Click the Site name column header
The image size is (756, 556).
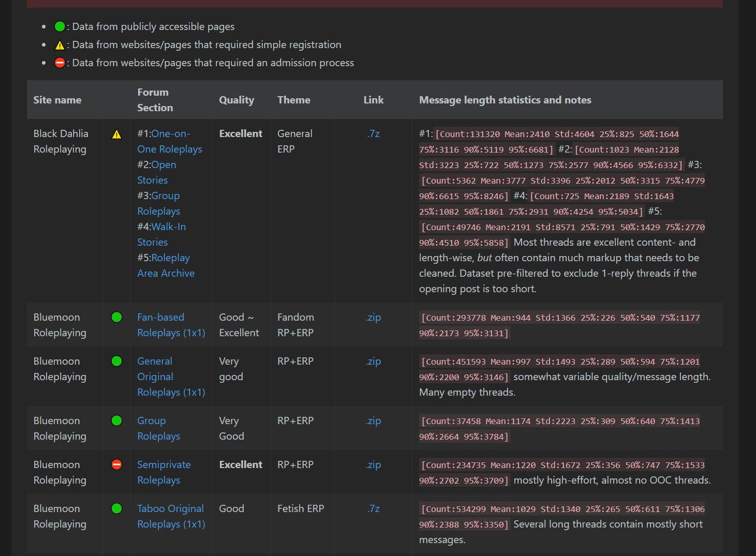tap(57, 100)
